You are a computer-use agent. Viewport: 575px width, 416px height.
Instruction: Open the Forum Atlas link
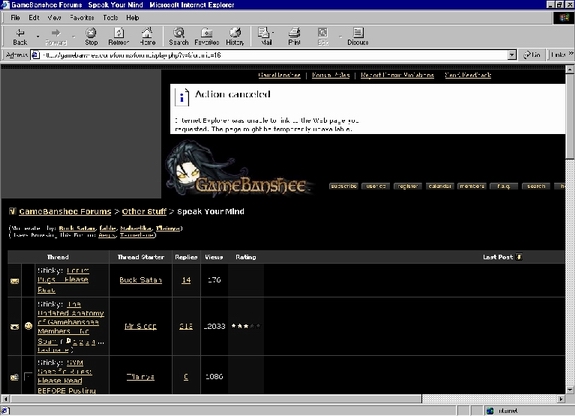330,75
